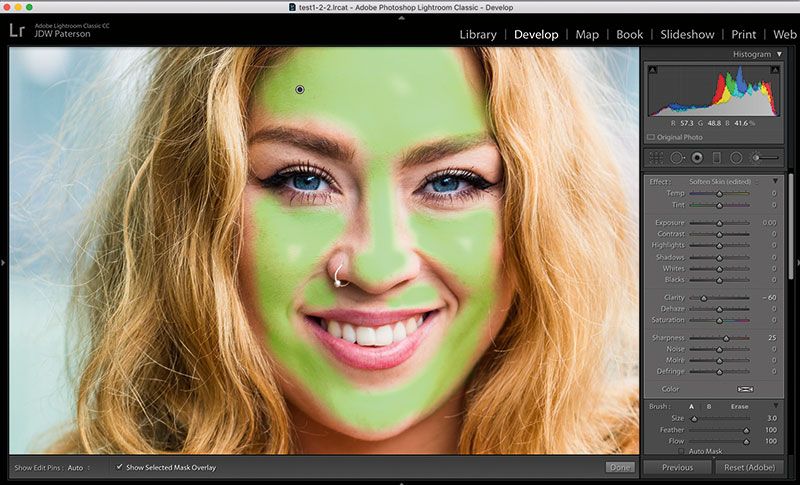Switch to brush A
The image size is (800, 485).
(x=691, y=406)
